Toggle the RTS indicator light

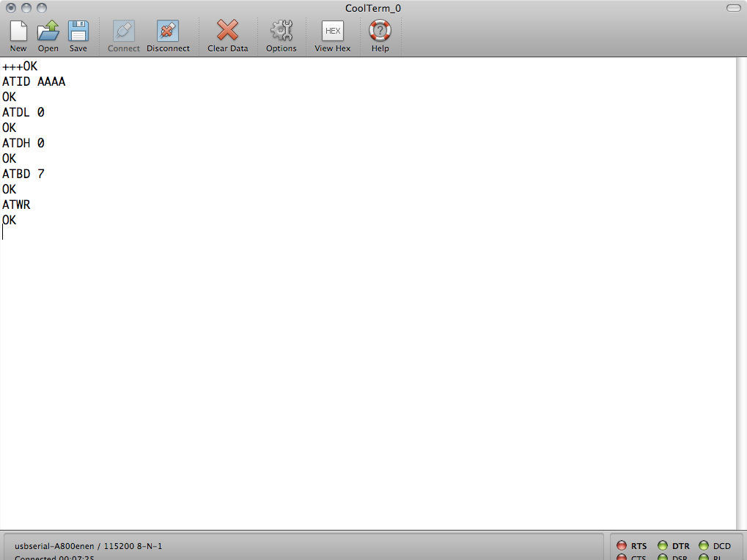(x=622, y=546)
